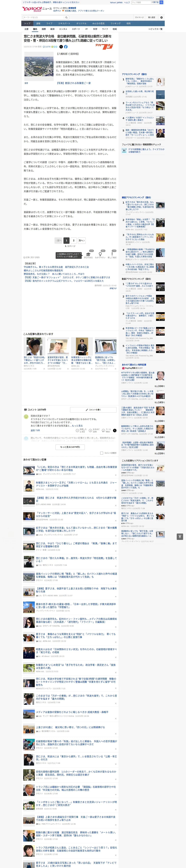Click the わかりやすい lightbulb reaction
This screenshot has width=186, height=868.
(100, 254)
